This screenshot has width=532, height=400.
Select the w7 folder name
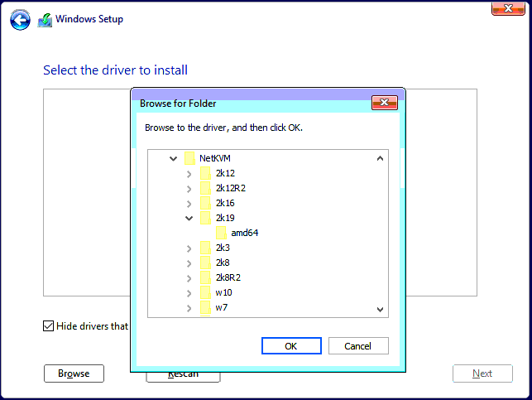coord(222,307)
